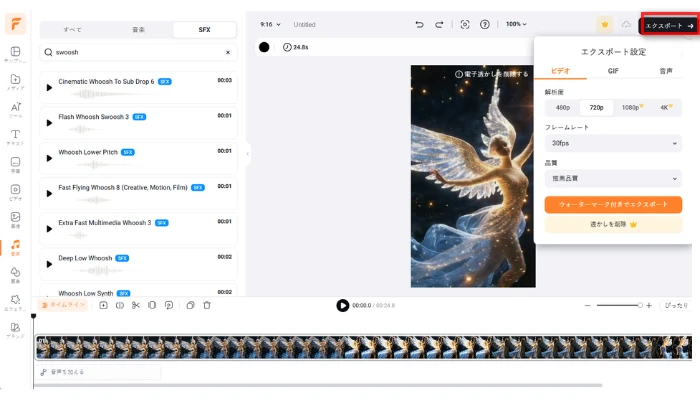Switch to the 音楽 music tab

[x=138, y=30]
